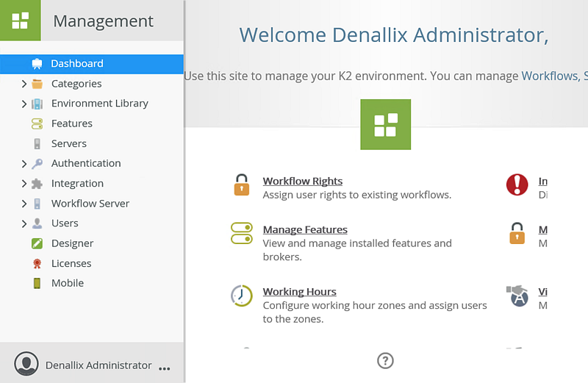The width and height of the screenshot is (588, 383).
Task: Click the large green K2 dashboard tile
Action: point(385,124)
